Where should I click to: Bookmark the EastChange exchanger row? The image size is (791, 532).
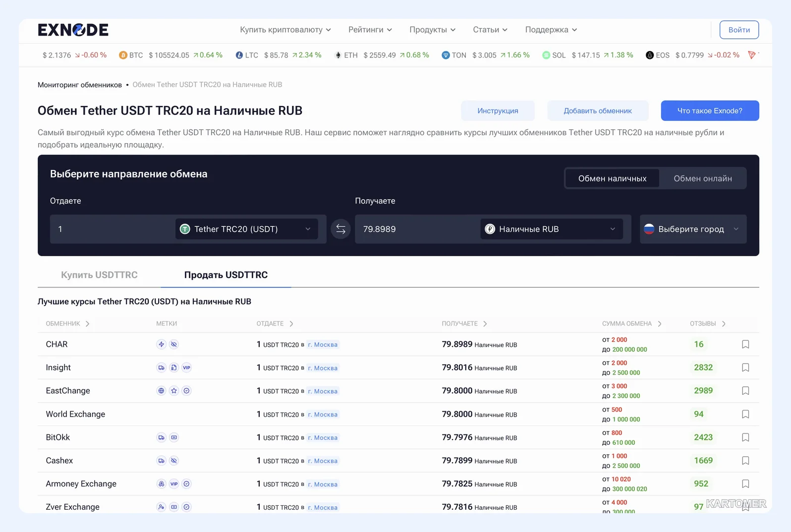[745, 391]
